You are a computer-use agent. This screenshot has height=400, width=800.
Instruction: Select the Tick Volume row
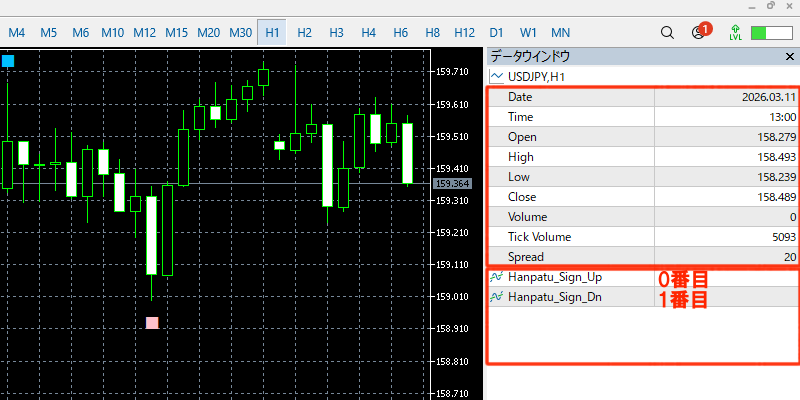[x=642, y=237]
